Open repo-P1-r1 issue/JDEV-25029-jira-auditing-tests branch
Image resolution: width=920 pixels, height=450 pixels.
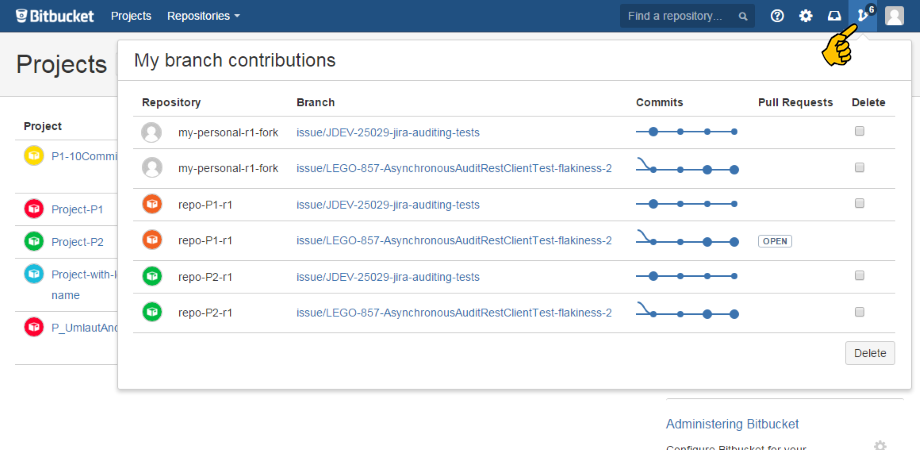point(388,205)
